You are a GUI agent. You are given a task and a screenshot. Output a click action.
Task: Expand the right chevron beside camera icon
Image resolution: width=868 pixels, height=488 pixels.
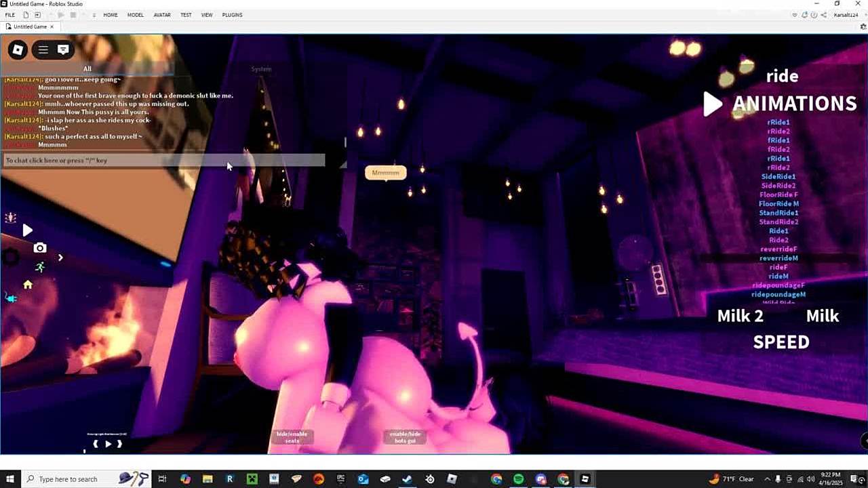pyautogui.click(x=60, y=258)
